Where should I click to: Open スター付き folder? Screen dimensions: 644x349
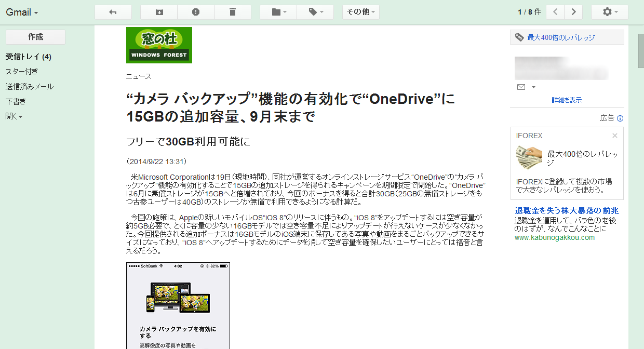click(22, 71)
